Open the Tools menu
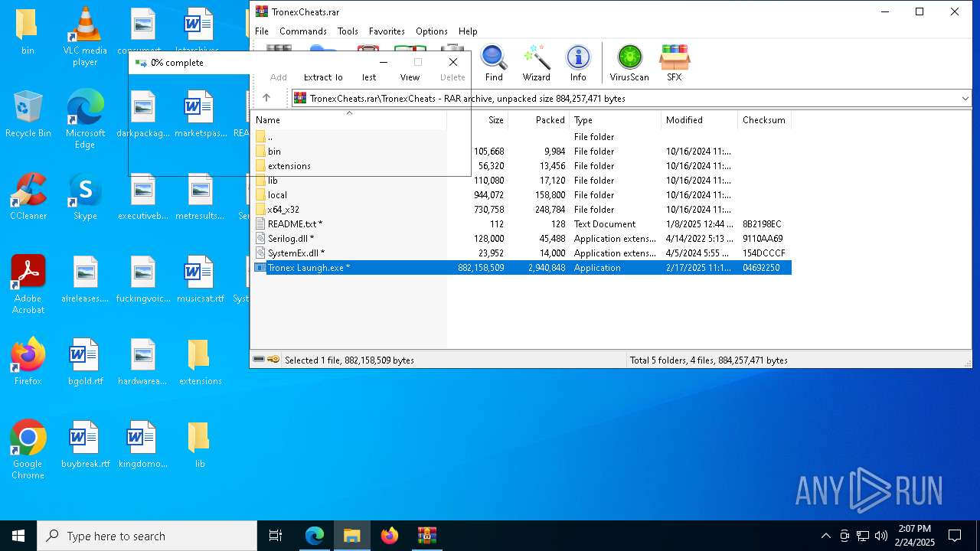This screenshot has width=980, height=551. [348, 31]
